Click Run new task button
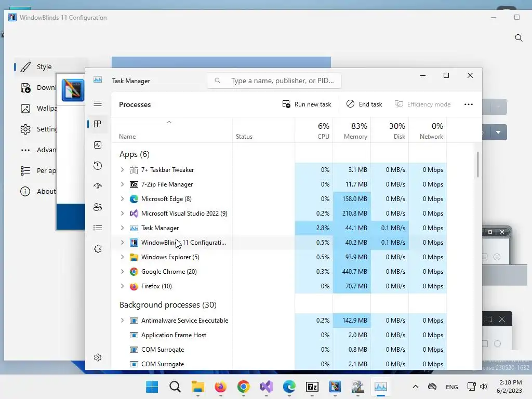This screenshot has width=532, height=399. pos(307,104)
